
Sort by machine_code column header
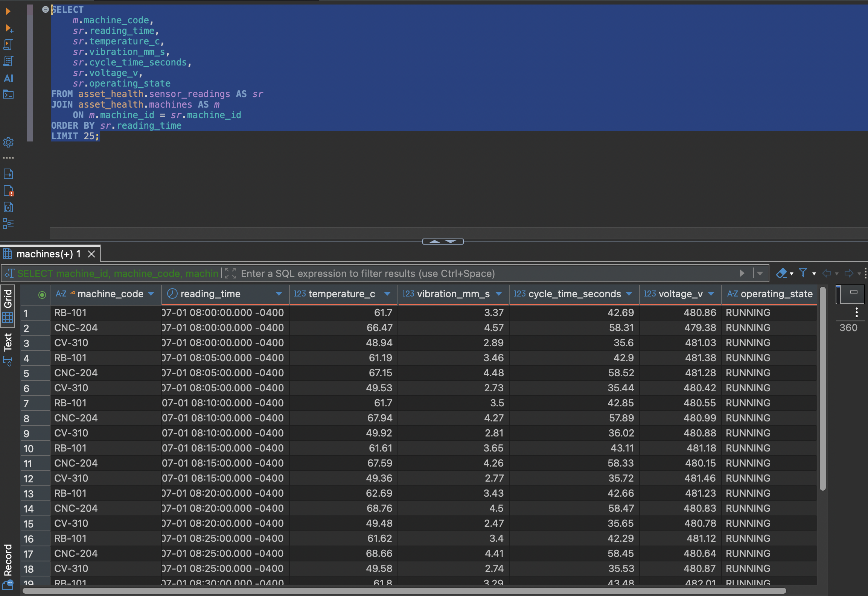110,294
